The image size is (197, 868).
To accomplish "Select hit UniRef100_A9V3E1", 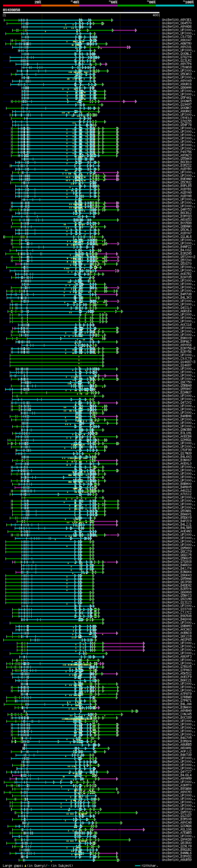I will pyautogui.click(x=177, y=20).
